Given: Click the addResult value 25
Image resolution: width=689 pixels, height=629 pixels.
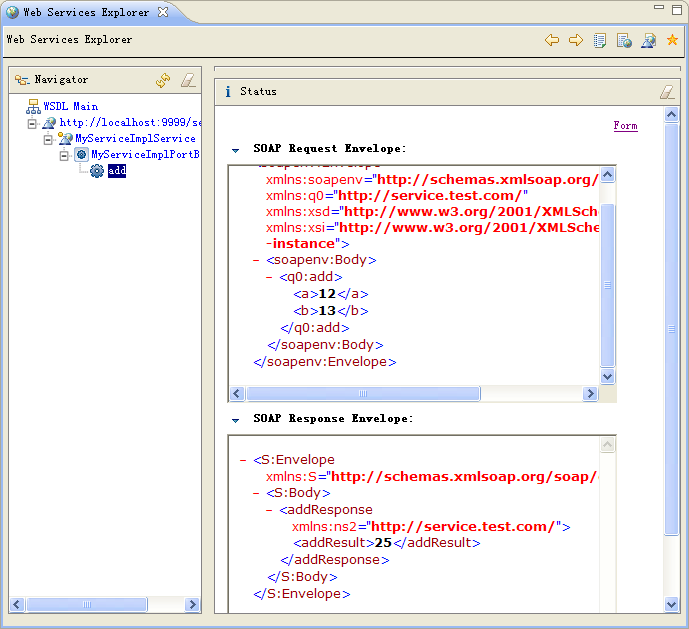Looking at the screenshot, I should (383, 543).
